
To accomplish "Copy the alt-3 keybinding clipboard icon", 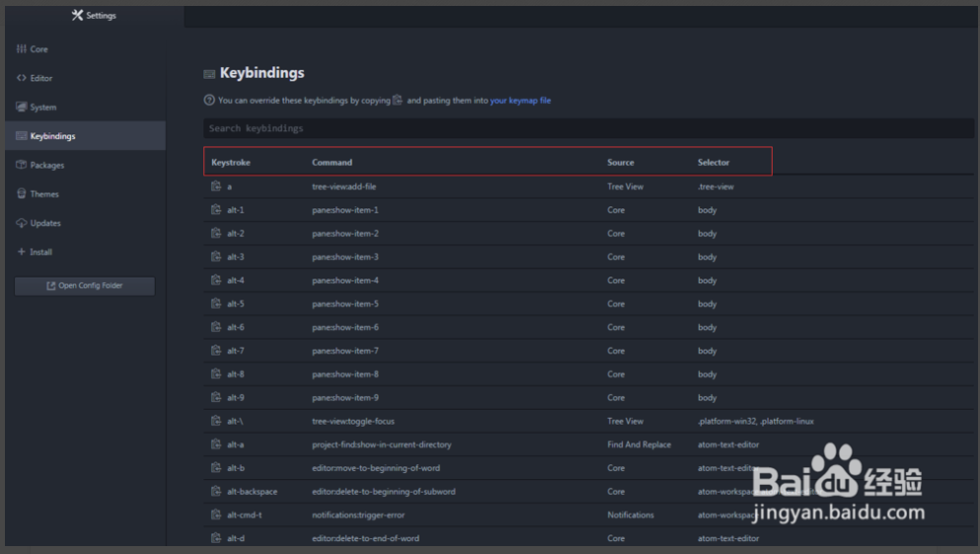I will 215,257.
